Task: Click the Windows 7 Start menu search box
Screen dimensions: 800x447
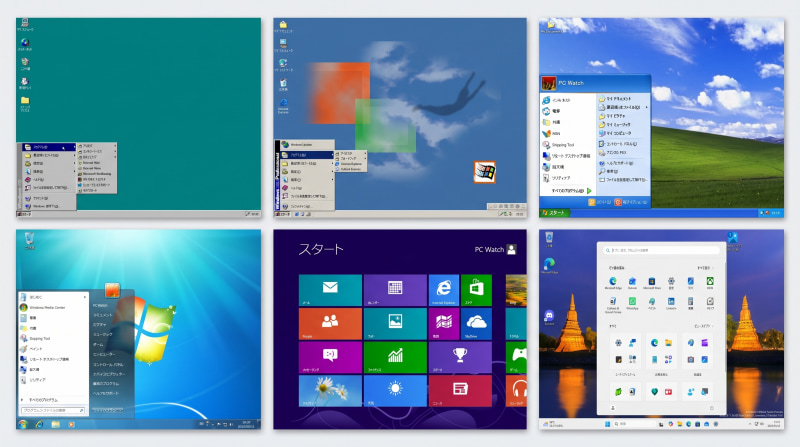Action: [53, 410]
